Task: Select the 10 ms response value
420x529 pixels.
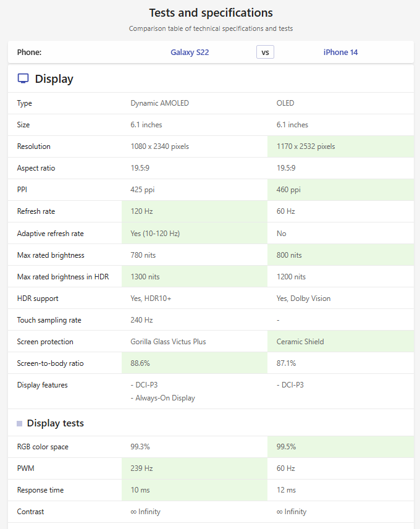Action: point(140,490)
